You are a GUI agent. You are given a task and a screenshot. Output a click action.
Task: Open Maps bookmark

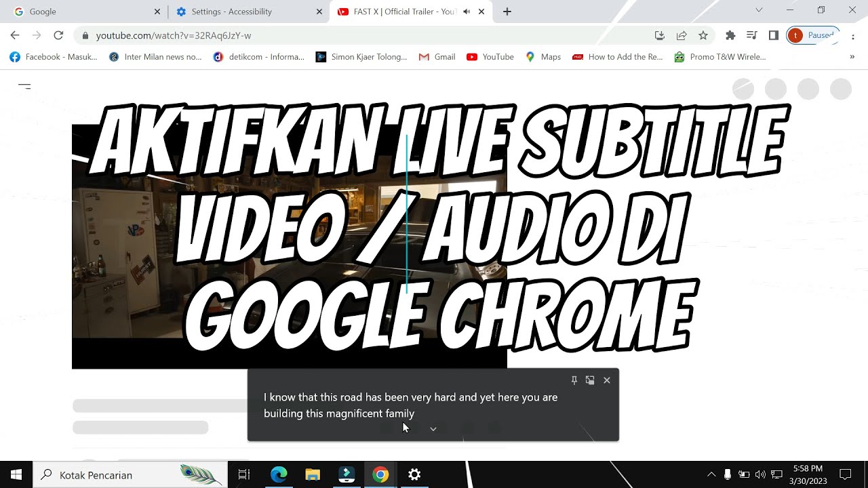(543, 57)
